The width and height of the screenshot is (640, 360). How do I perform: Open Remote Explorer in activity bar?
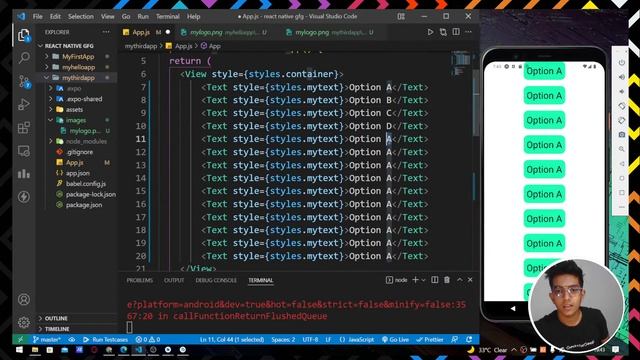pyautogui.click(x=24, y=151)
